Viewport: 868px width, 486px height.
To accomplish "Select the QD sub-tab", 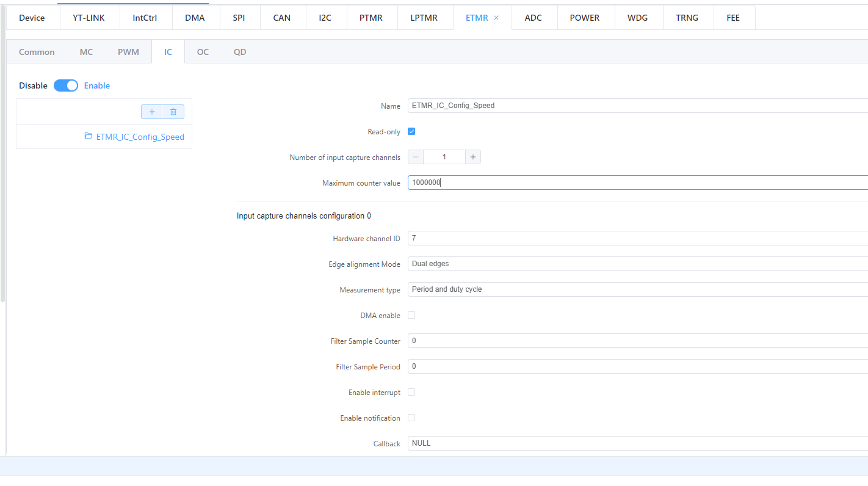I will 240,52.
